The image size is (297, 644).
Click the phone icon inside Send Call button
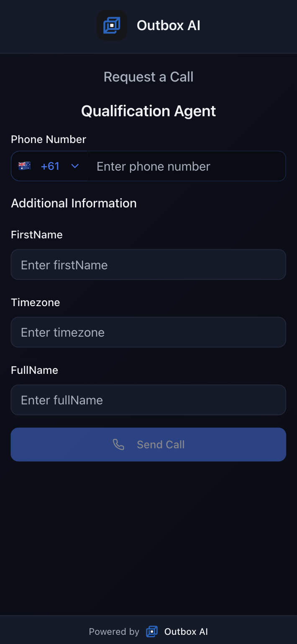coord(118,445)
